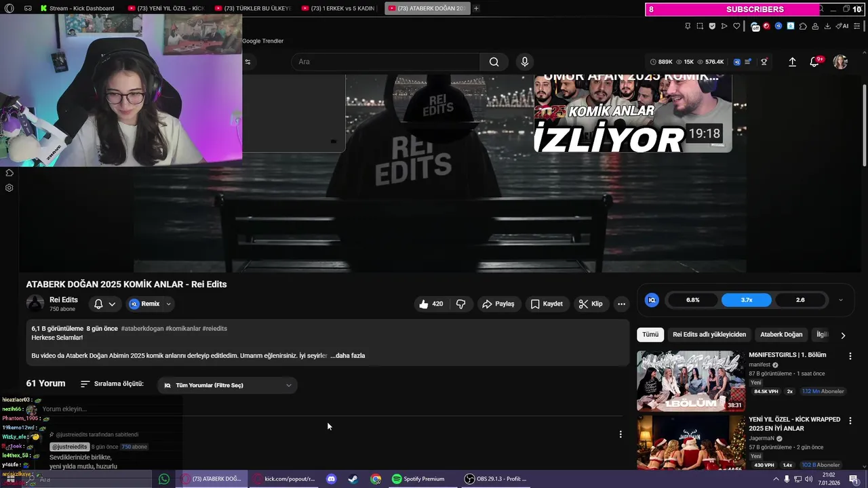Like the video with thumbs up

[431, 304]
